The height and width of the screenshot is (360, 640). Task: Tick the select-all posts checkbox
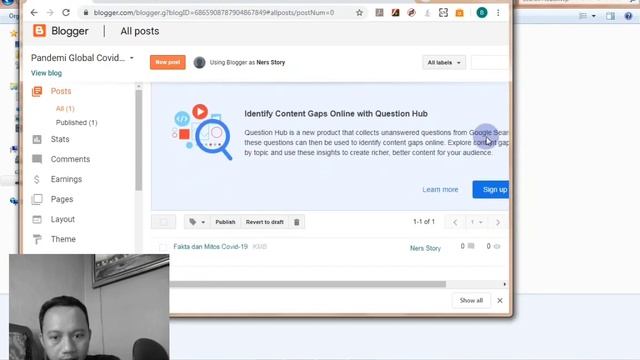coord(163,222)
